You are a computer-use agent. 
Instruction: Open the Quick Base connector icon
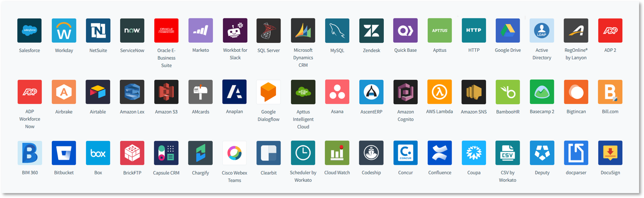[405, 31]
